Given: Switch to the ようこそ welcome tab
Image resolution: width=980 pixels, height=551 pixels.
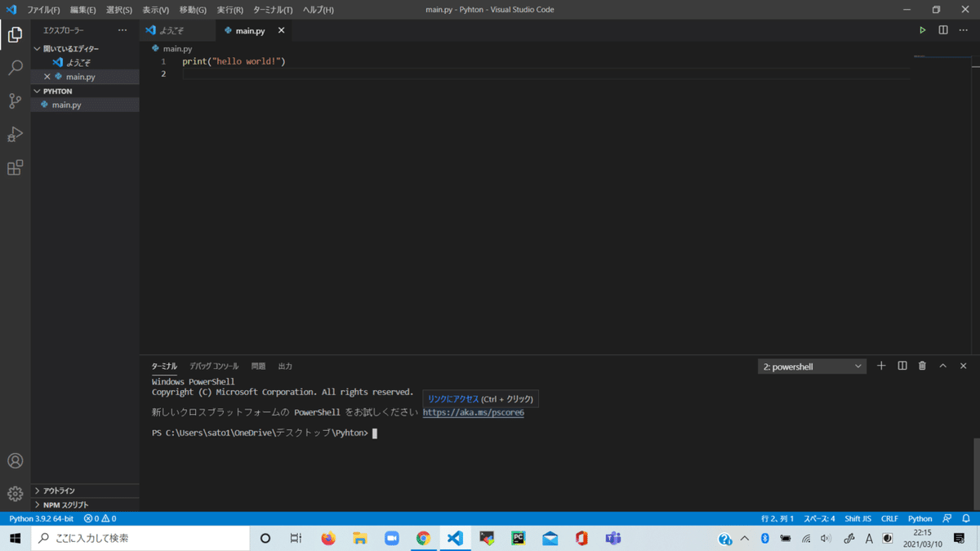Looking at the screenshot, I should [177, 30].
